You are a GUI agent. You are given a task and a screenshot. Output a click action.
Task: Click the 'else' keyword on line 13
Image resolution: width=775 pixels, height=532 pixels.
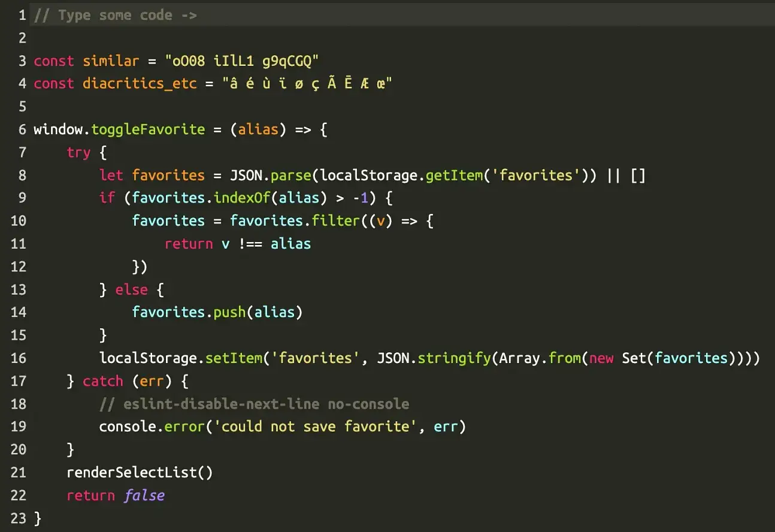tap(131, 289)
